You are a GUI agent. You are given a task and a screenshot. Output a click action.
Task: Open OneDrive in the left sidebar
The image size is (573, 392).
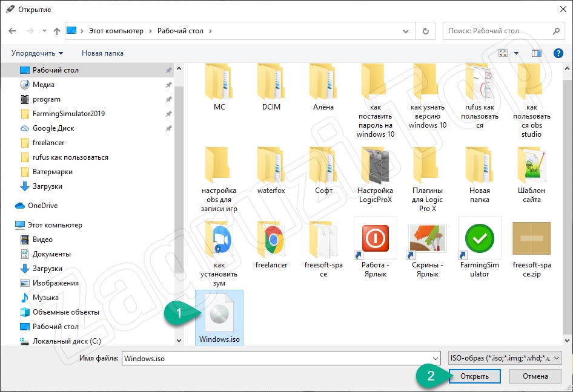click(42, 206)
